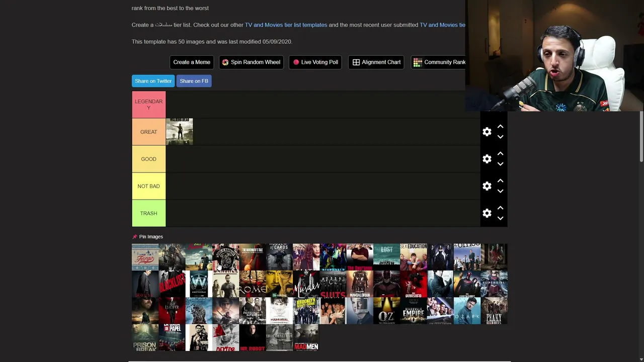The image size is (644, 362).
Task: Select the Person of Interest poster thumbnail
Action: pos(253,311)
